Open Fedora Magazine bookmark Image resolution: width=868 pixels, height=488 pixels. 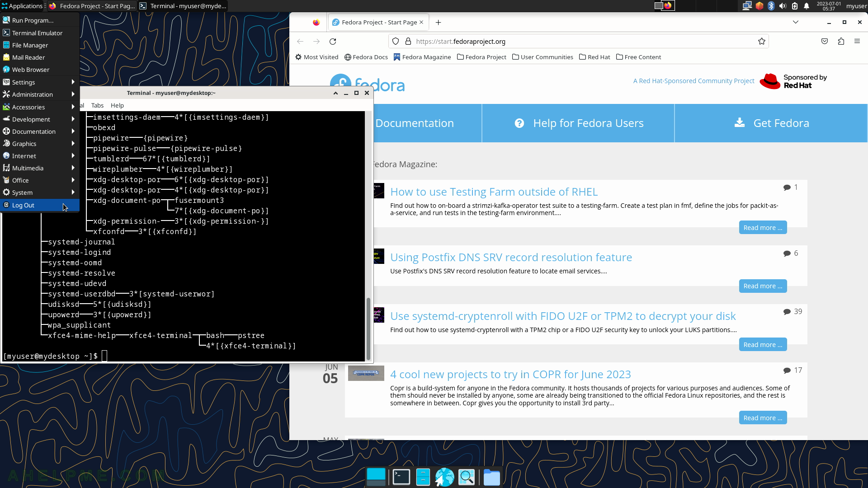point(422,57)
